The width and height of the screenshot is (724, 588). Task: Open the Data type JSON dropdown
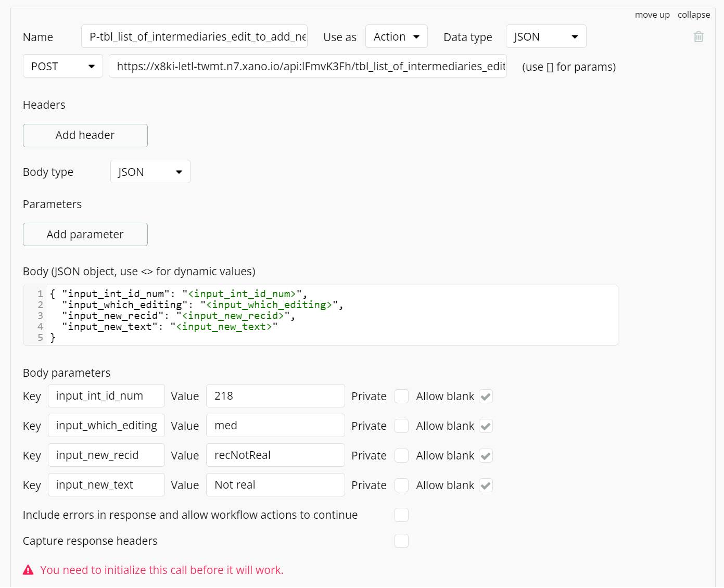point(546,37)
